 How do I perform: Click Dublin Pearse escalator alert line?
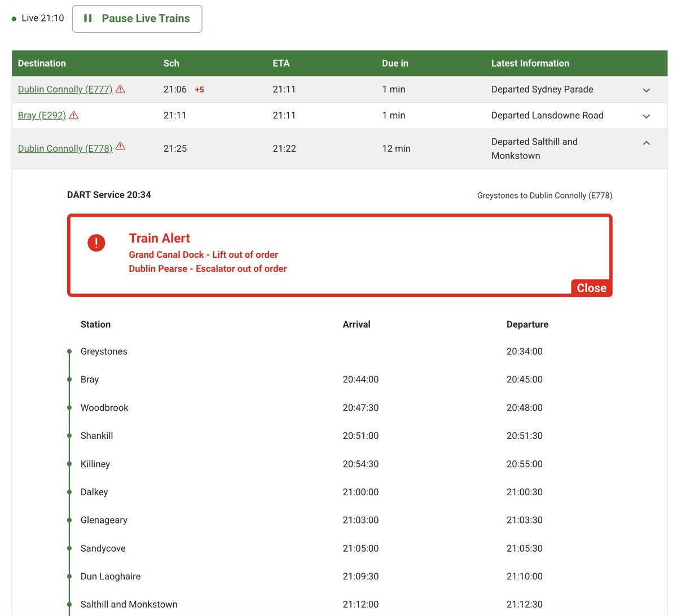[208, 269]
